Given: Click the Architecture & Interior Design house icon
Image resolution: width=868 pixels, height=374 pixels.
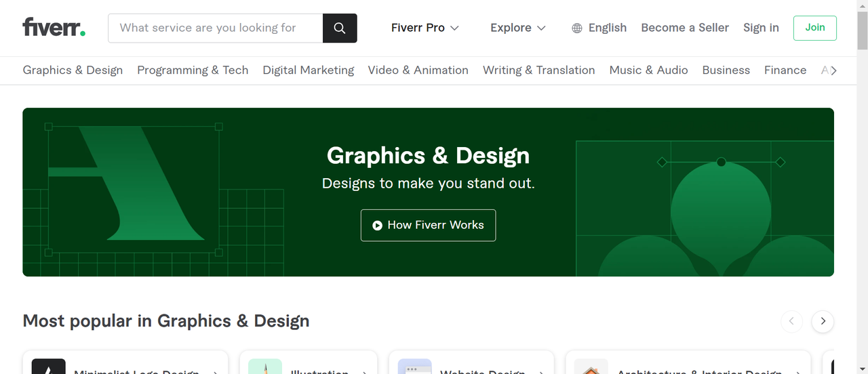Looking at the screenshot, I should click(x=591, y=366).
